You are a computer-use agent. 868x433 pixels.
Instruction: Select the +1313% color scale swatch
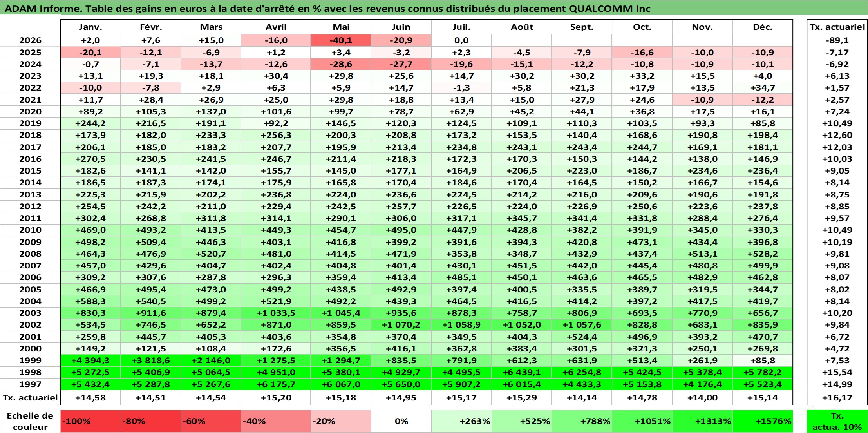pos(702,421)
